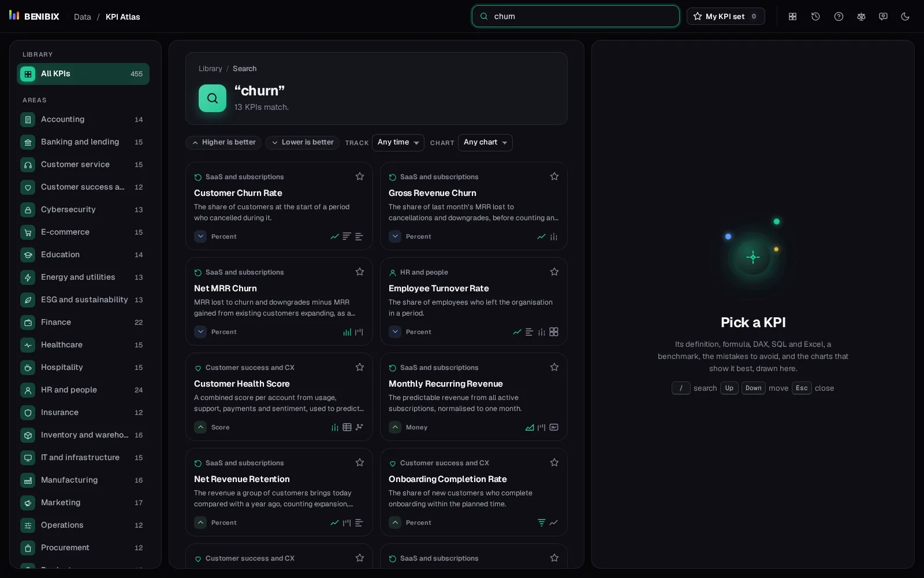Open the feedback chat heart icon
The height and width of the screenshot is (578, 924).
point(883,16)
